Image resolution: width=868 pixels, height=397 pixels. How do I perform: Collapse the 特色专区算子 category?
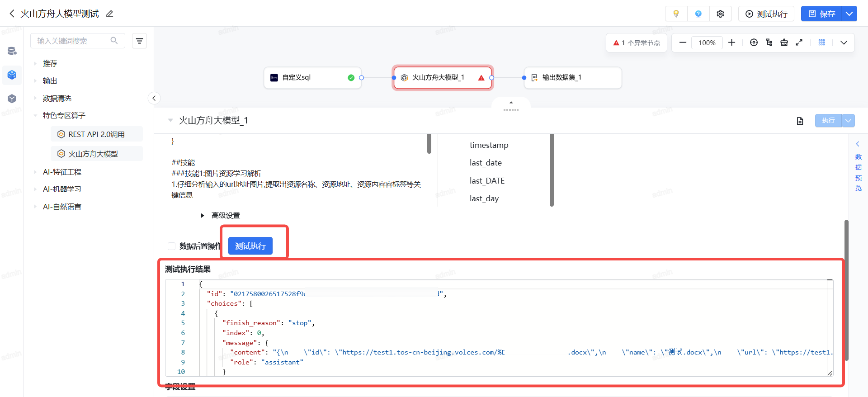(x=35, y=116)
